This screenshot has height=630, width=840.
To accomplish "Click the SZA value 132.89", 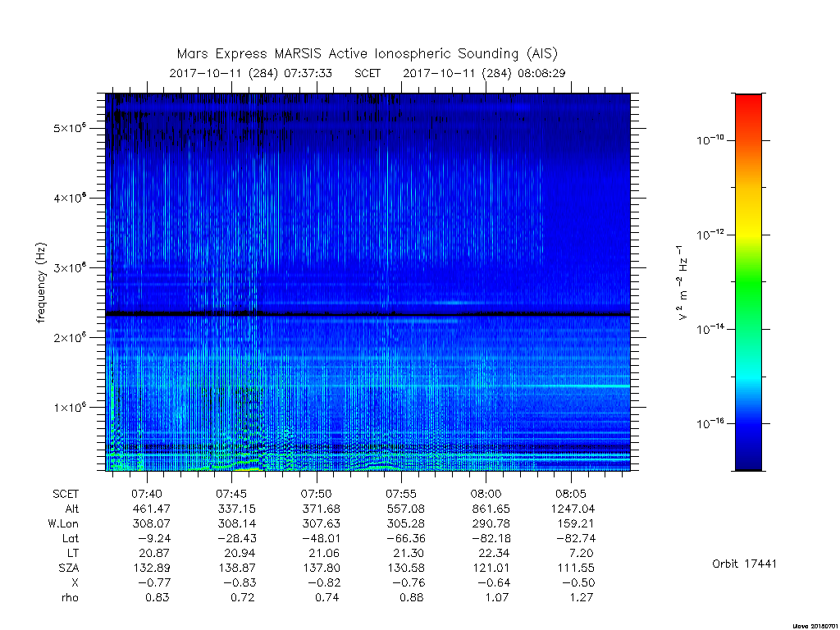I will pyautogui.click(x=151, y=568).
